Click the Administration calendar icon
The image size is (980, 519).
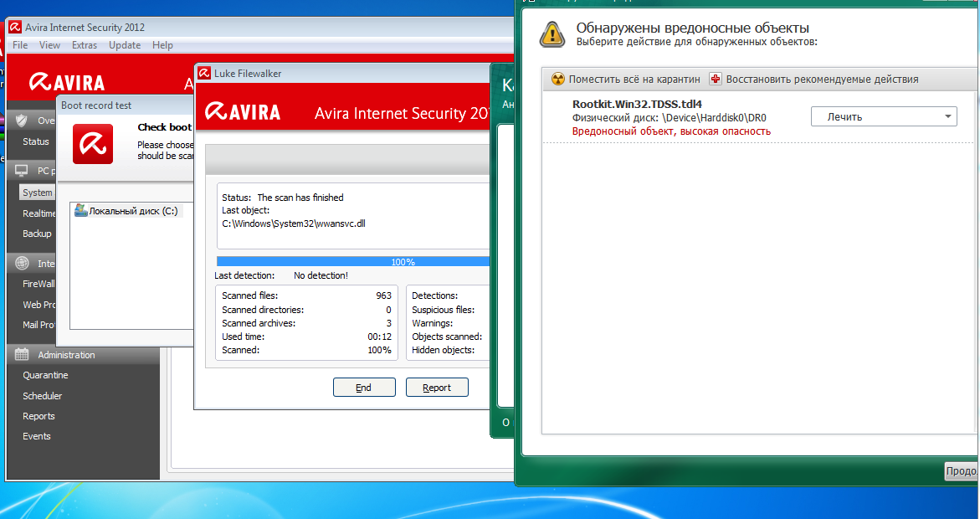[22, 355]
